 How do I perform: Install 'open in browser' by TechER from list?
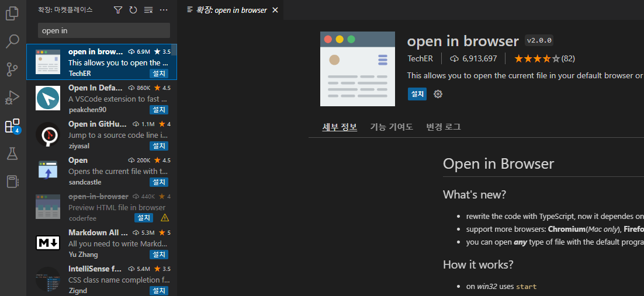click(x=159, y=74)
